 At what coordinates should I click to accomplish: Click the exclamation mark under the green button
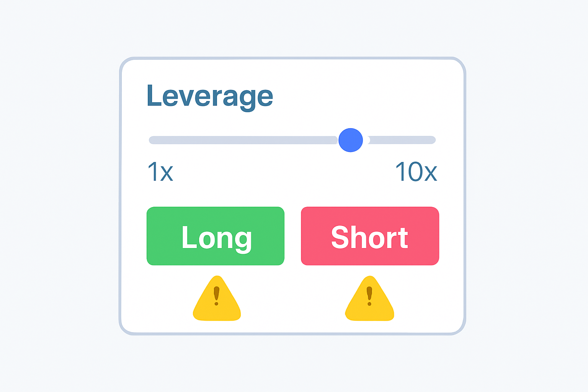[217, 296]
